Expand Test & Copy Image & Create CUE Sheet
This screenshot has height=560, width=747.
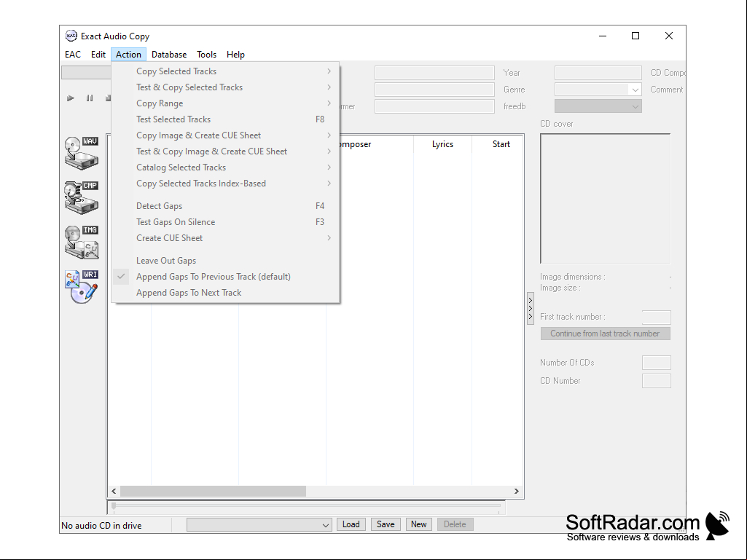click(225, 151)
